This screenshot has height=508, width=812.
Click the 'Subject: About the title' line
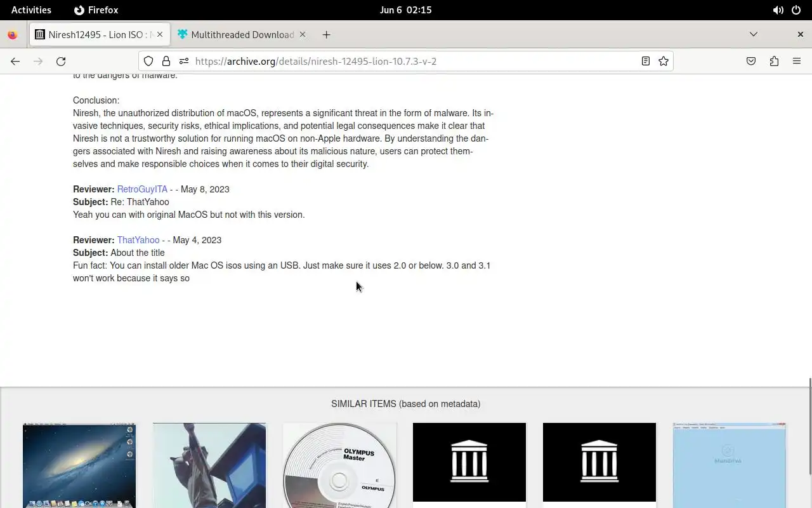point(119,253)
